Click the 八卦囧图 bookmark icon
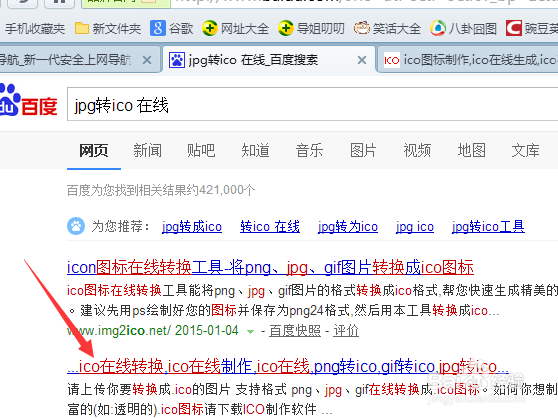Viewport: 558px width, 418px height. 437,28
